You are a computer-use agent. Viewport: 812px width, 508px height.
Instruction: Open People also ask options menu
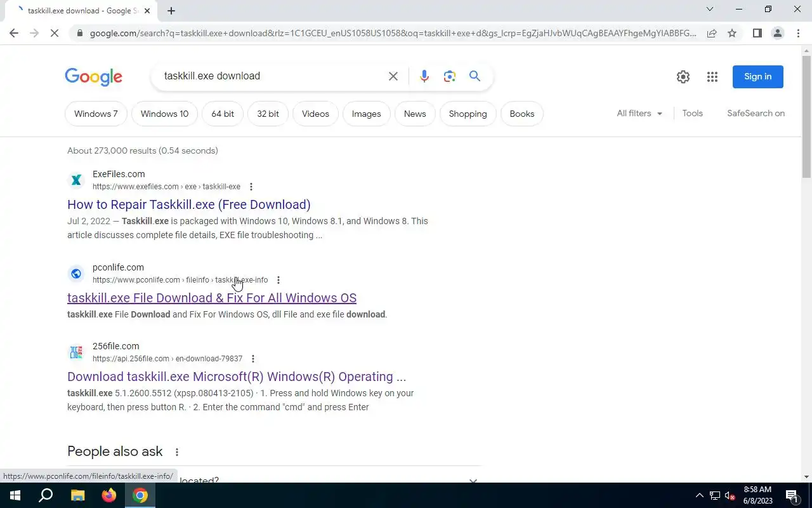pyautogui.click(x=177, y=452)
